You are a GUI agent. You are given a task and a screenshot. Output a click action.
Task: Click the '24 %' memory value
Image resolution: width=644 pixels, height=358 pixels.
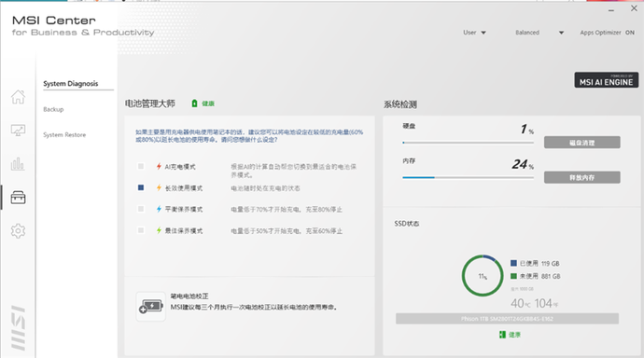tap(523, 164)
